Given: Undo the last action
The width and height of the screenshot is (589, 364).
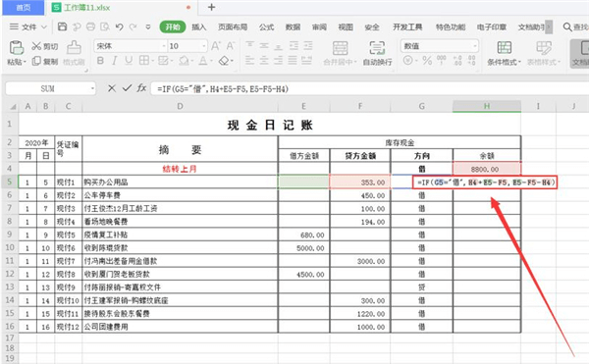Looking at the screenshot, I should click(x=120, y=26).
